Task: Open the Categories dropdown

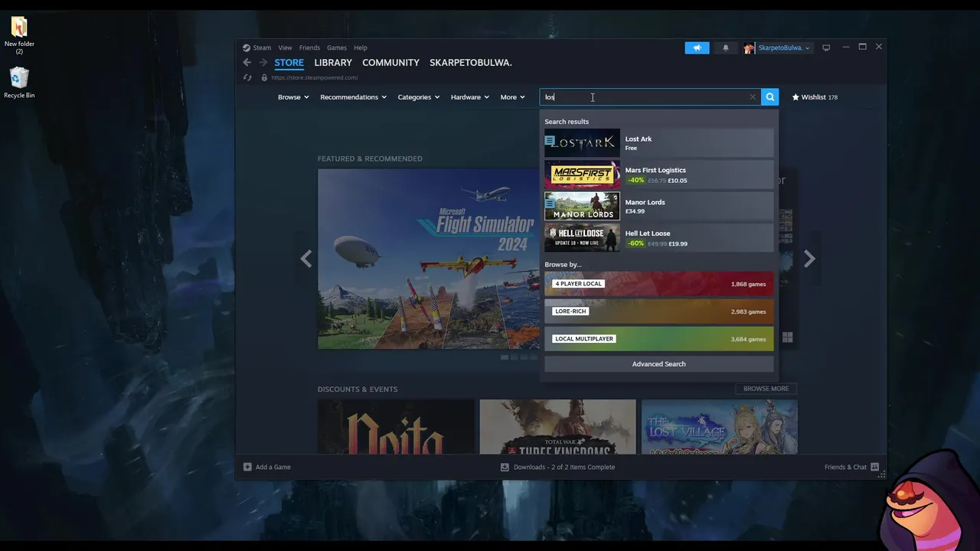Action: [x=419, y=97]
